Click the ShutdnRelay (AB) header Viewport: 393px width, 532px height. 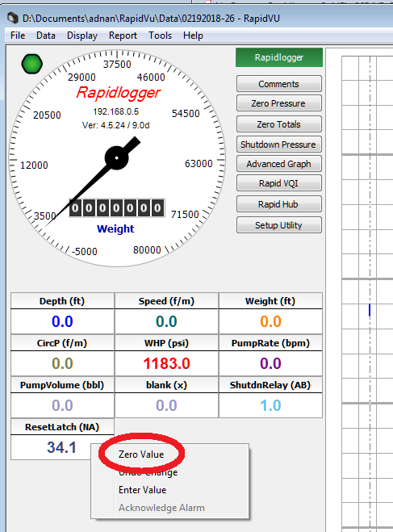(270, 385)
